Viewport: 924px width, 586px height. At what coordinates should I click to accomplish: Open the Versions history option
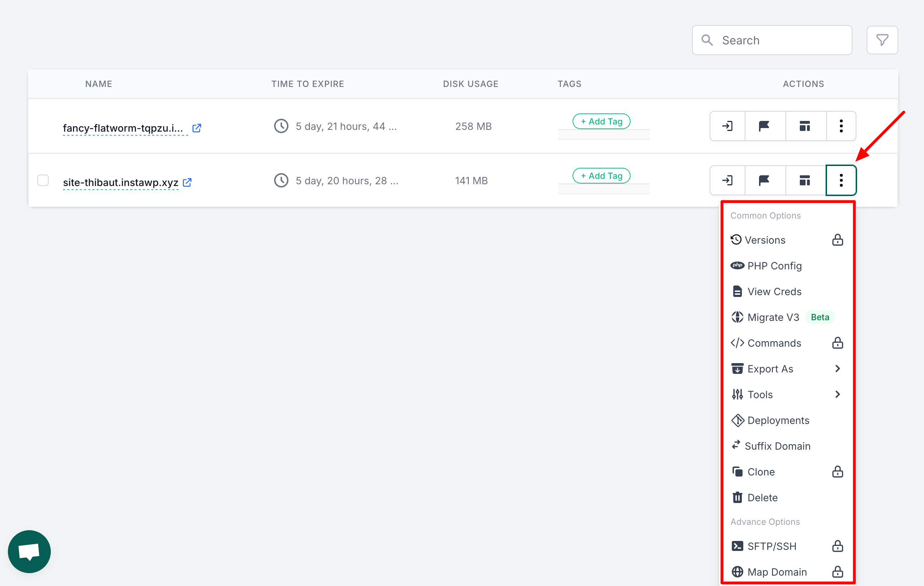click(x=766, y=240)
